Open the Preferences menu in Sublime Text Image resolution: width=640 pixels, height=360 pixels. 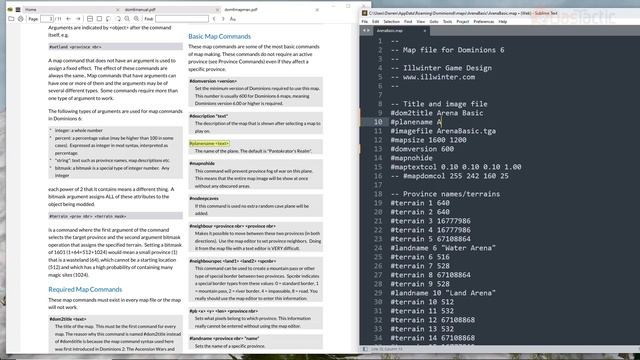pos(484,22)
